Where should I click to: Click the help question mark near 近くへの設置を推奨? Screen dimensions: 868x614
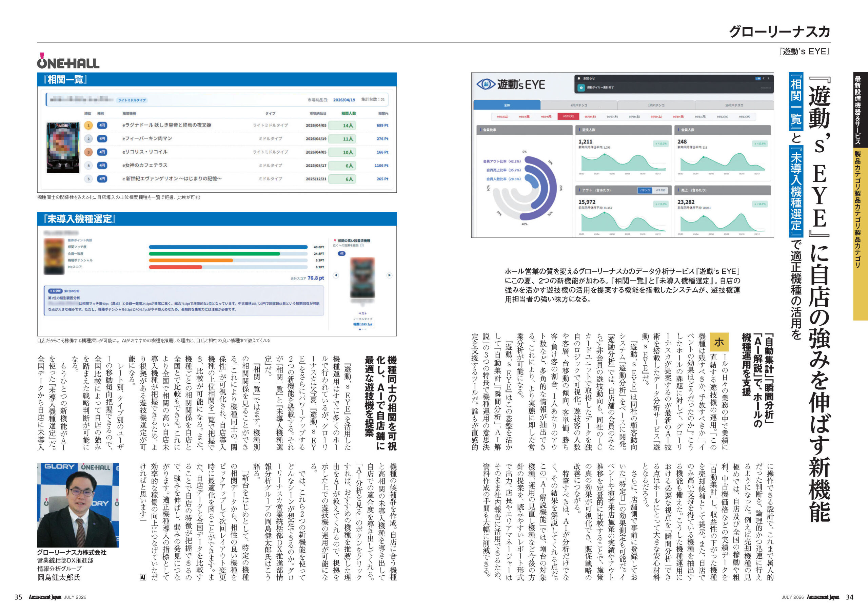(362, 246)
